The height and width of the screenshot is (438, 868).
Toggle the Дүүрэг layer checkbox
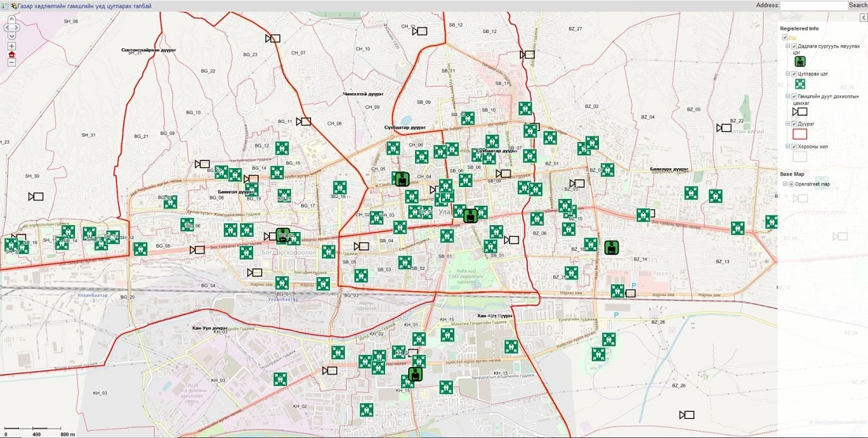tap(794, 124)
